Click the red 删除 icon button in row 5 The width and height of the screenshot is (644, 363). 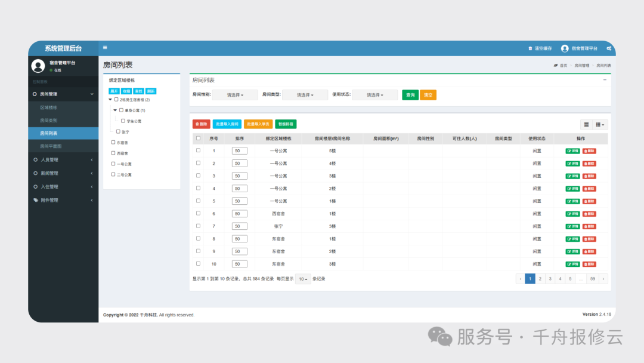[589, 201]
